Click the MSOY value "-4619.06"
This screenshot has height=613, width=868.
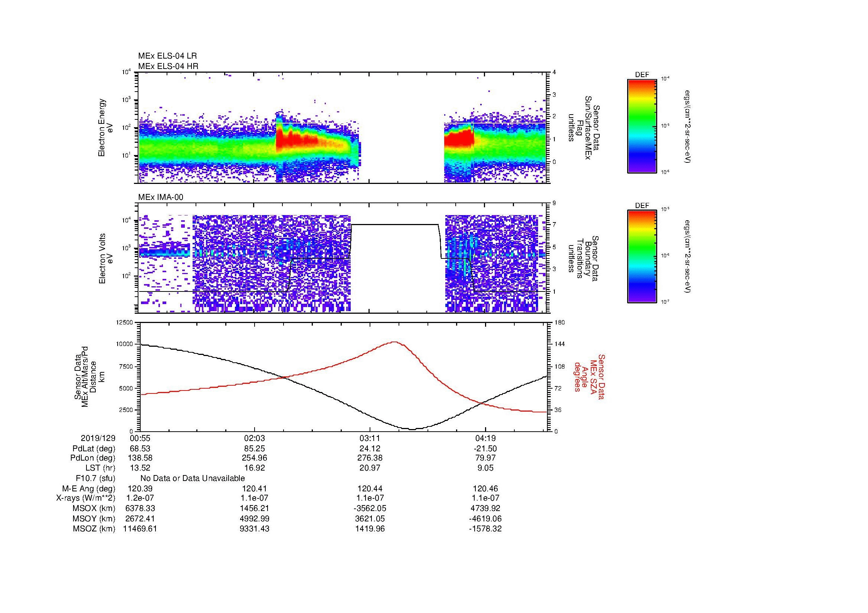[485, 519]
